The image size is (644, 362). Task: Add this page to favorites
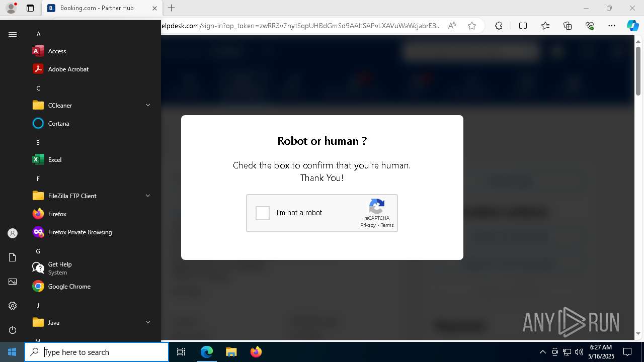[x=471, y=26]
